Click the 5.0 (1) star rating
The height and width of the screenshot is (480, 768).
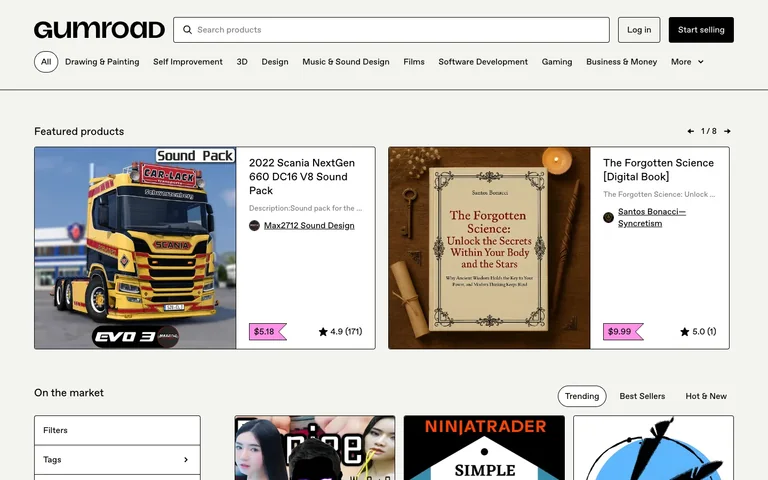click(698, 332)
